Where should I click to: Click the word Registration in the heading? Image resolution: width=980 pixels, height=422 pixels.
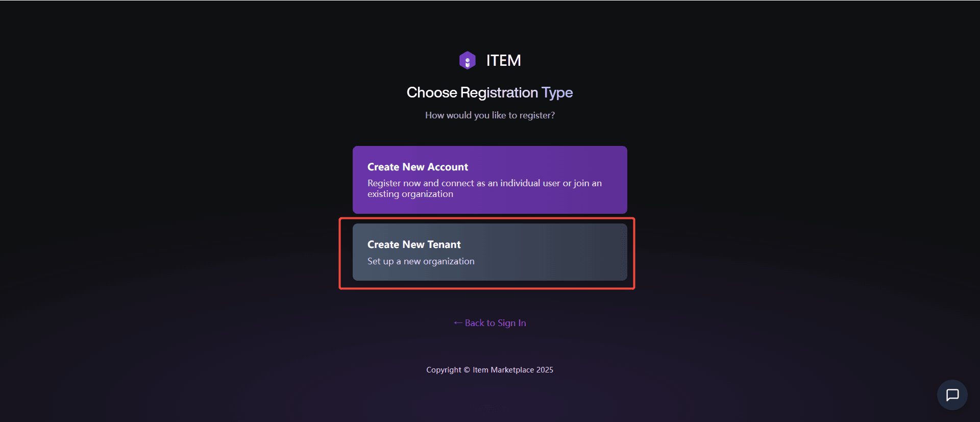499,92
